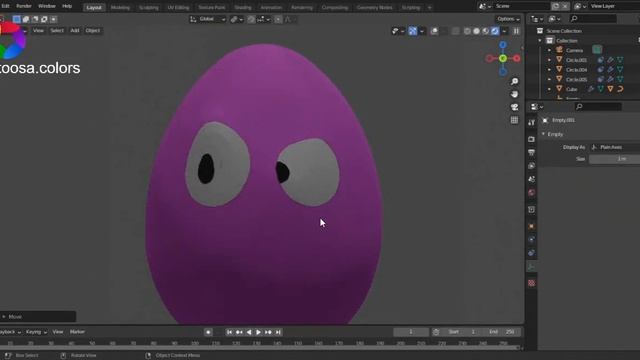This screenshot has width=640, height=360.
Task: Click the End frame 250 field
Action: point(504,332)
